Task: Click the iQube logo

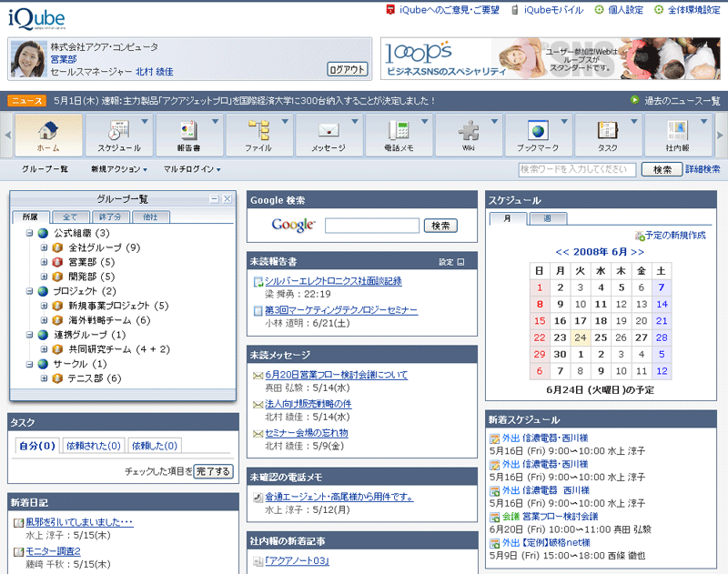Action: pyautogui.click(x=36, y=19)
